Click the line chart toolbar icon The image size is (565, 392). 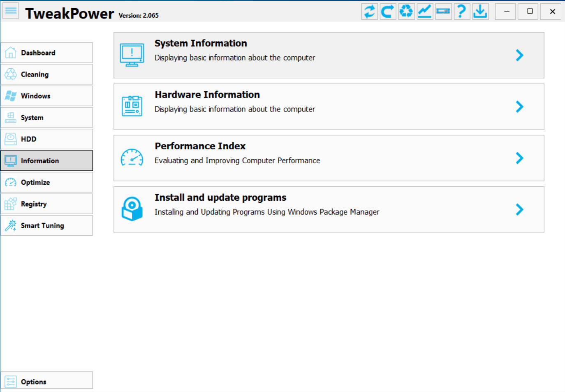pos(425,11)
